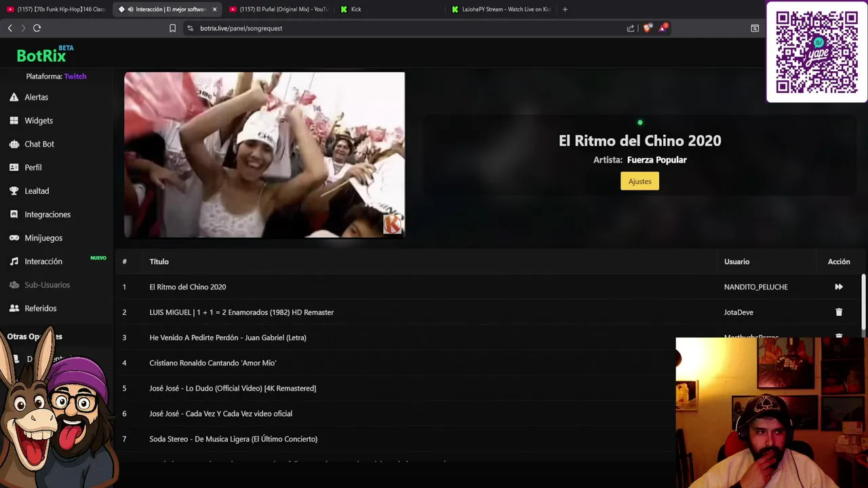Image resolution: width=868 pixels, height=488 pixels.
Task: Reload the botrix.live page
Action: point(37,28)
